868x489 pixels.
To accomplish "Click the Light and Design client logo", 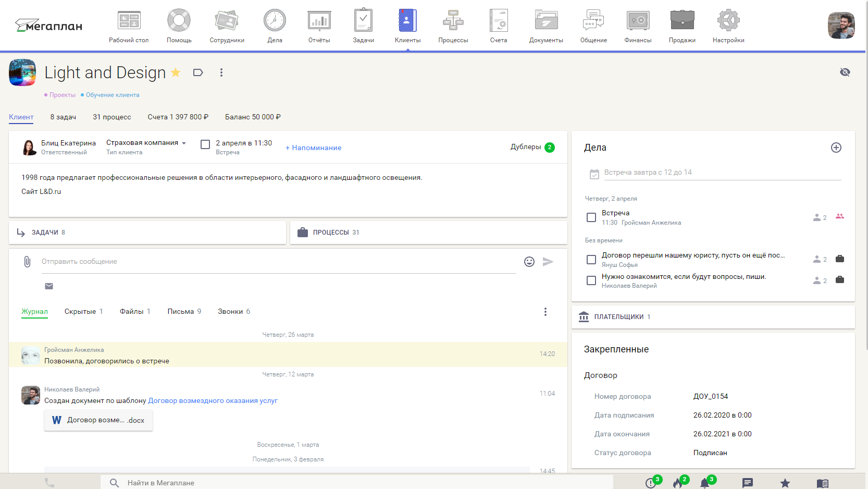I will coord(22,72).
